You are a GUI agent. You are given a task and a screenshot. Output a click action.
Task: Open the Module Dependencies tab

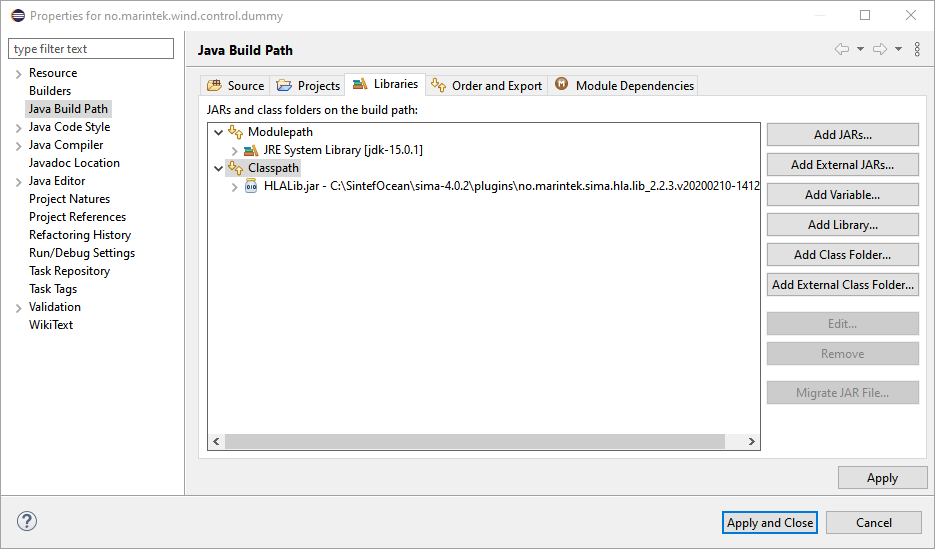point(624,86)
